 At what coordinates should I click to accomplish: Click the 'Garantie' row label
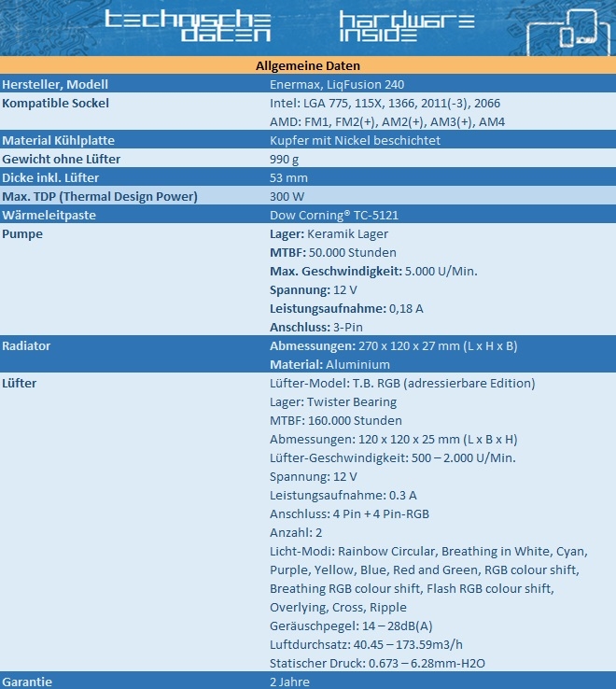(x=27, y=682)
